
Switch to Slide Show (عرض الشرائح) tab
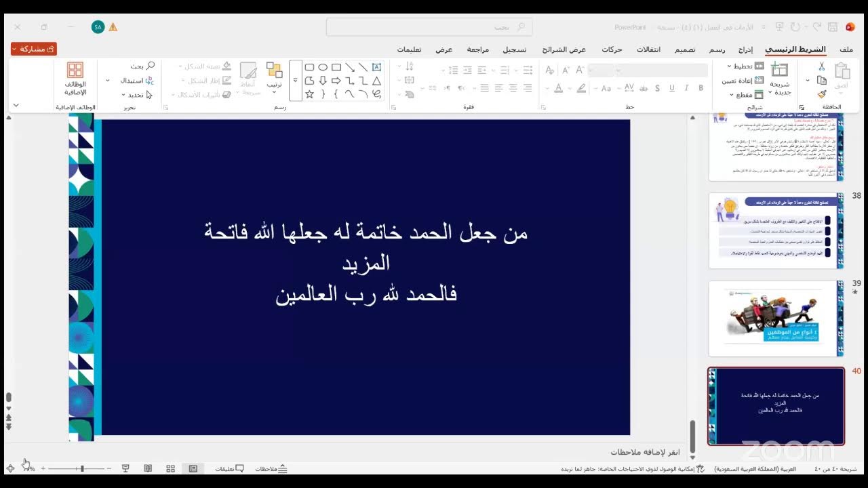[564, 49]
